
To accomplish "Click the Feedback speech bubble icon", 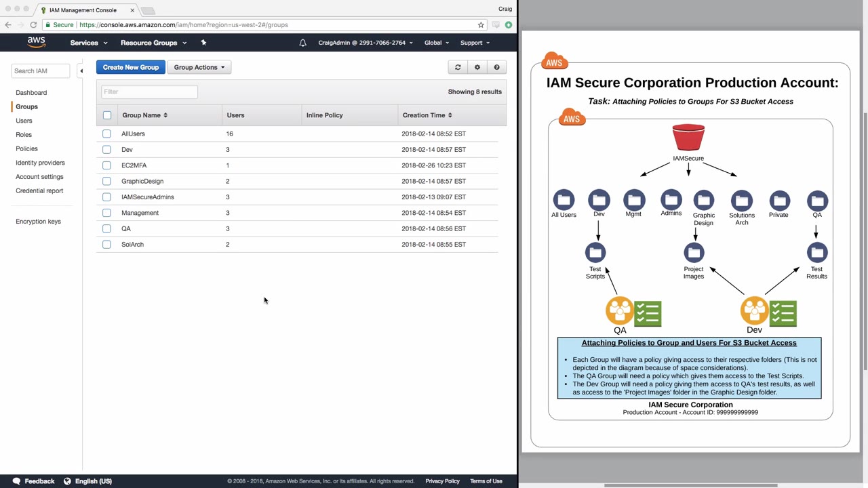I will point(16,481).
